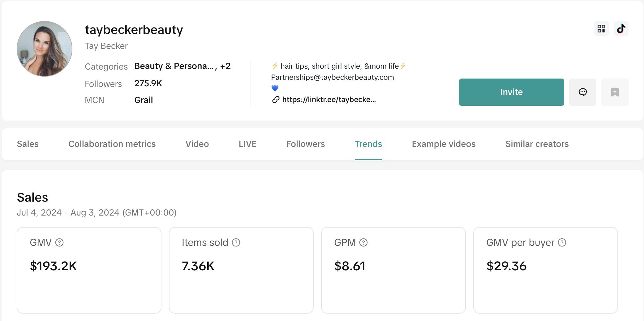View the Similar creators tab
644x321 pixels.
tap(537, 144)
